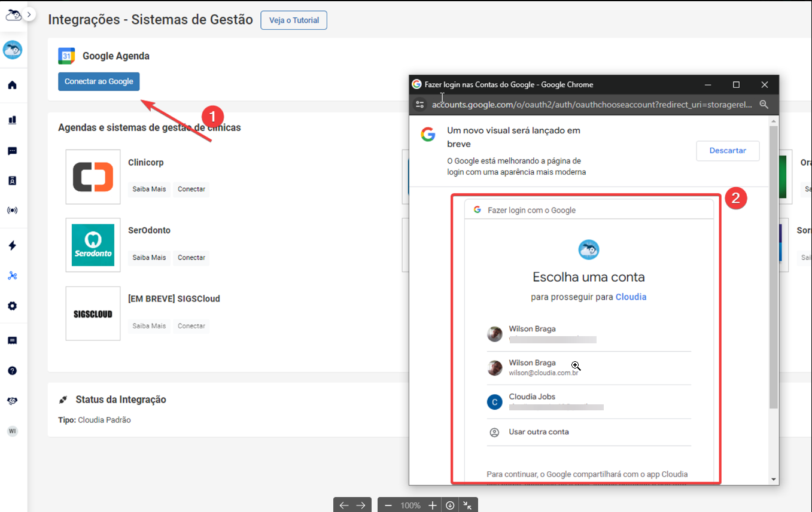Click the Status da Integração heading
Viewport: 812px width, 512px height.
tap(121, 400)
